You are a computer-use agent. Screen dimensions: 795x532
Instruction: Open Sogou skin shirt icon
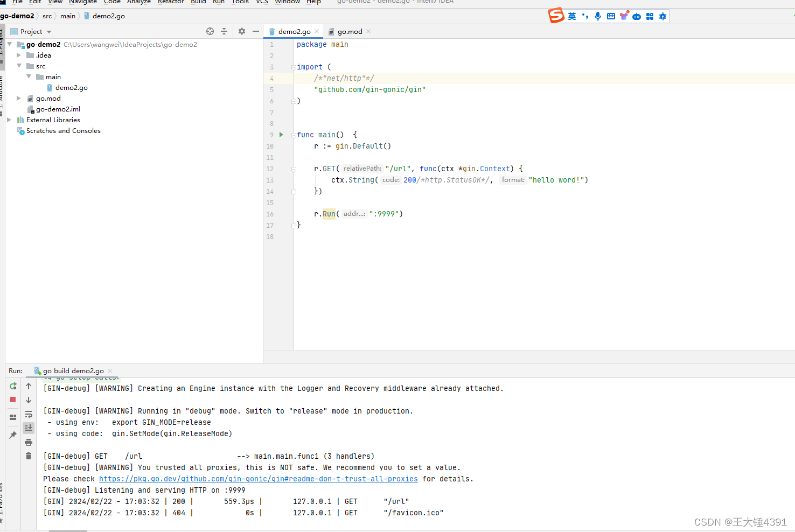[x=624, y=16]
